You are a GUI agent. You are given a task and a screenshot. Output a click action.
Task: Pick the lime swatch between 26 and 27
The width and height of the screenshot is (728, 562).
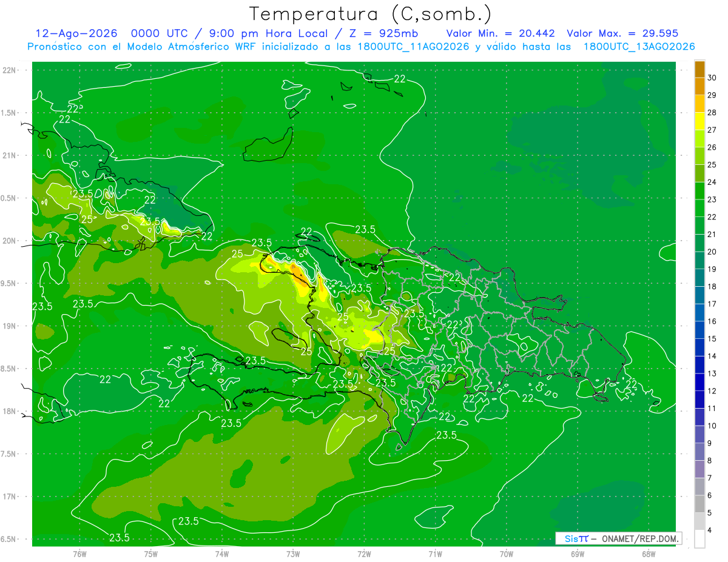pos(699,139)
